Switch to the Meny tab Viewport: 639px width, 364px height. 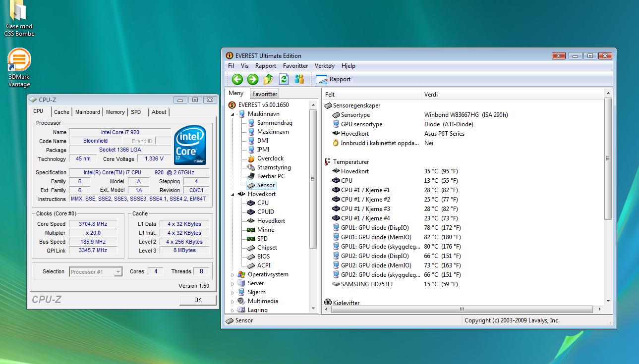pyautogui.click(x=236, y=93)
